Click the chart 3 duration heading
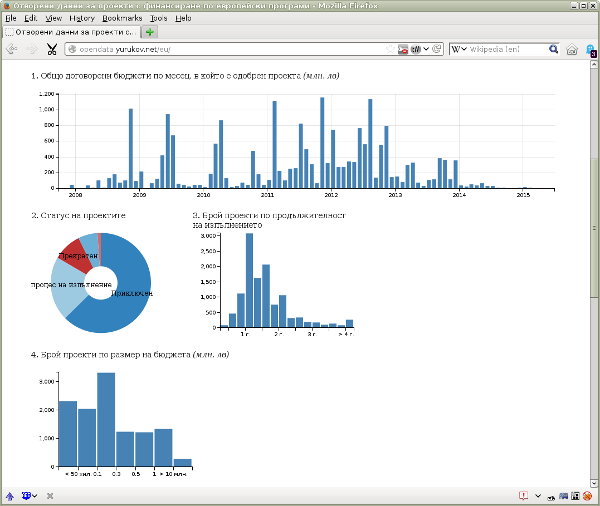600x506 pixels. click(269, 220)
